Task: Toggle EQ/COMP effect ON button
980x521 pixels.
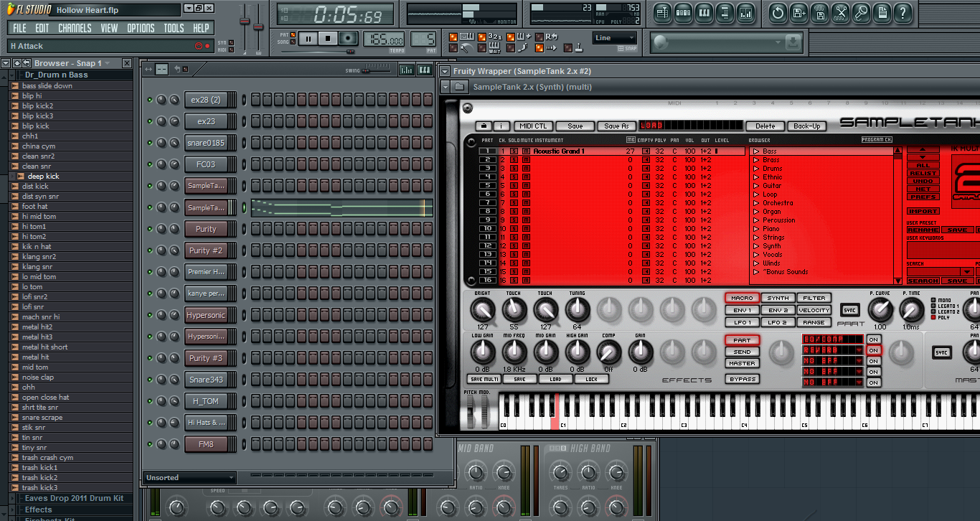Action: [873, 339]
